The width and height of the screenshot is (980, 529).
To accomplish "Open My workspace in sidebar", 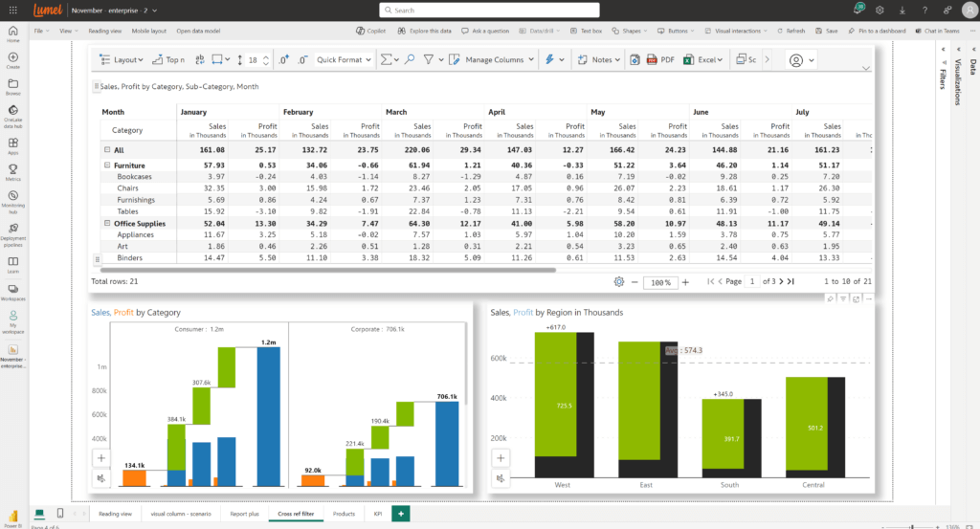I will [x=13, y=322].
